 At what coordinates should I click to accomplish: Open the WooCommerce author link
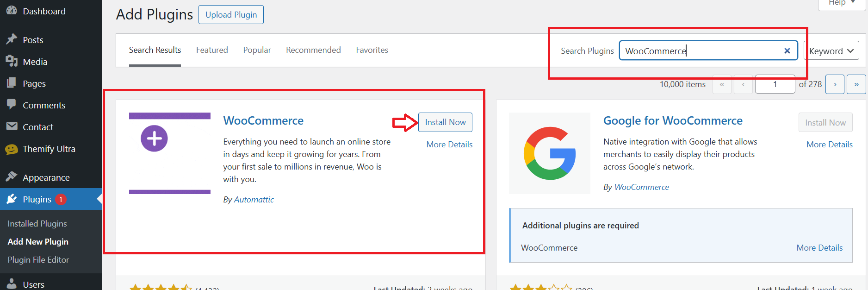[642, 187]
